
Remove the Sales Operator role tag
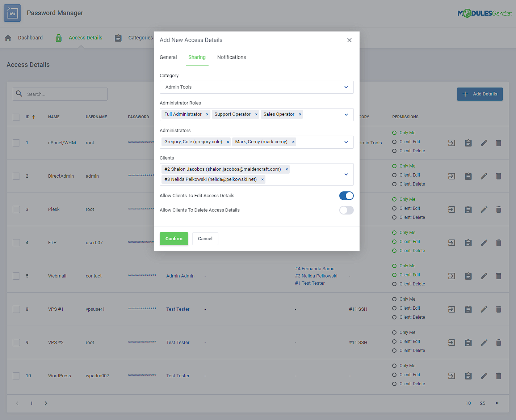tap(300, 114)
